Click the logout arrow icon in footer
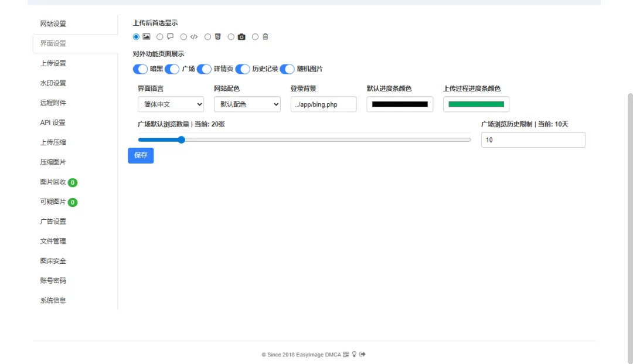 362,355
